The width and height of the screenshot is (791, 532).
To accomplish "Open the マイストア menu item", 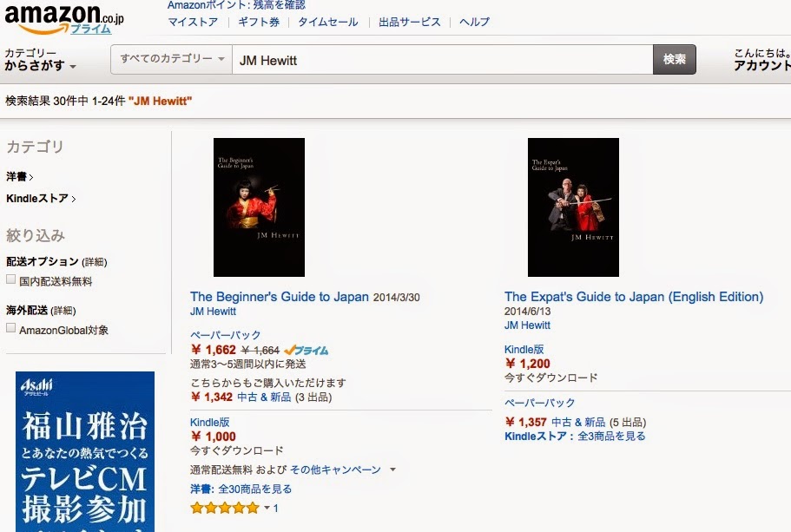I will [x=193, y=22].
